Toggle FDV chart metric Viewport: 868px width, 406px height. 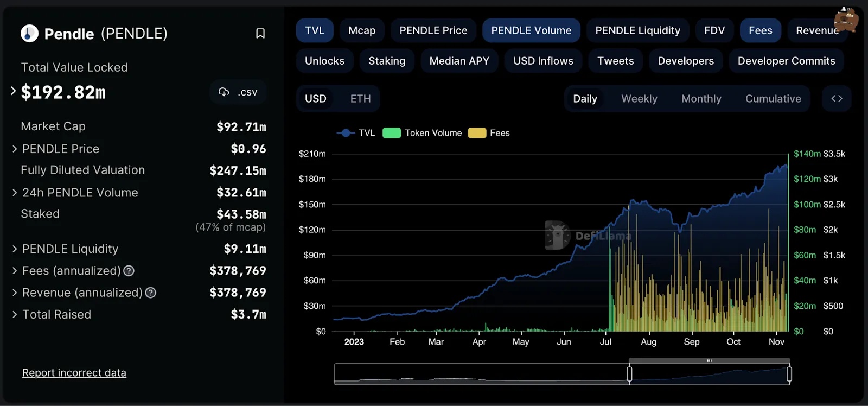click(x=714, y=30)
